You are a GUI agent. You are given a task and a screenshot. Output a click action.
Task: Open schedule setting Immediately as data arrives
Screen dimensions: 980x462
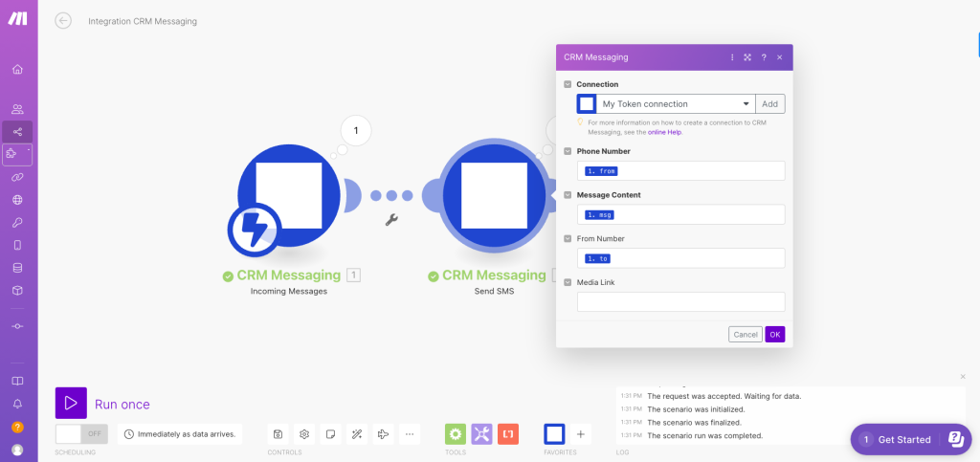179,434
